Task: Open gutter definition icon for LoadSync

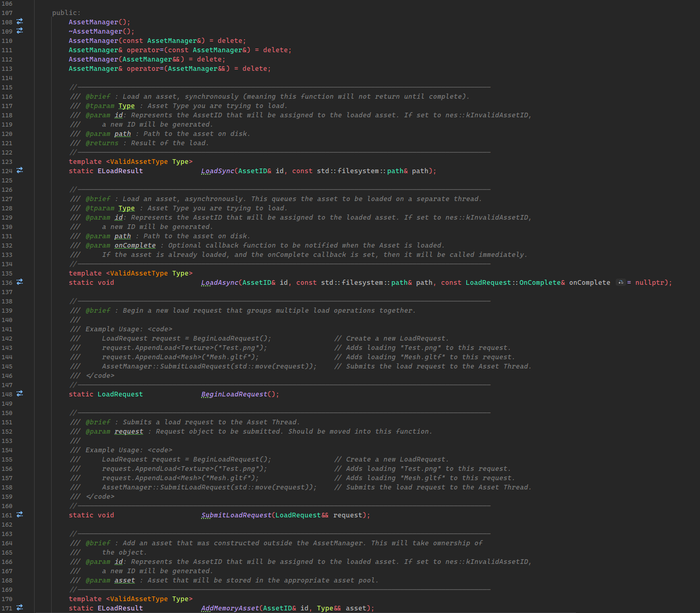Action: click(20, 170)
